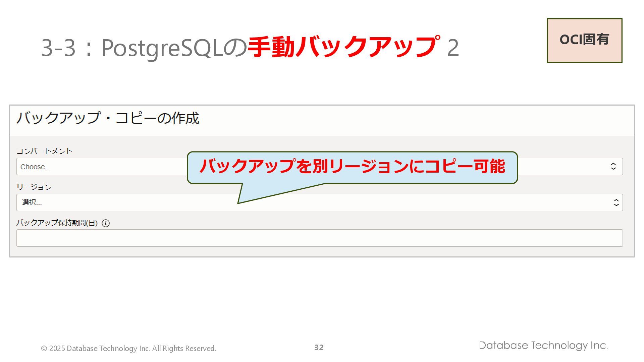
Task: Click the バックアップ・コピーの作成 panel heading
Action: pyautogui.click(x=108, y=118)
